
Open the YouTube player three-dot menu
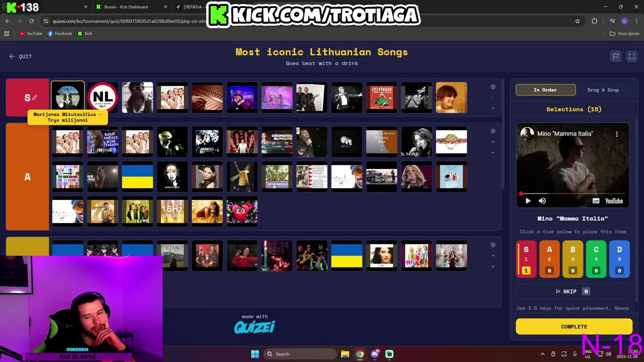click(617, 134)
